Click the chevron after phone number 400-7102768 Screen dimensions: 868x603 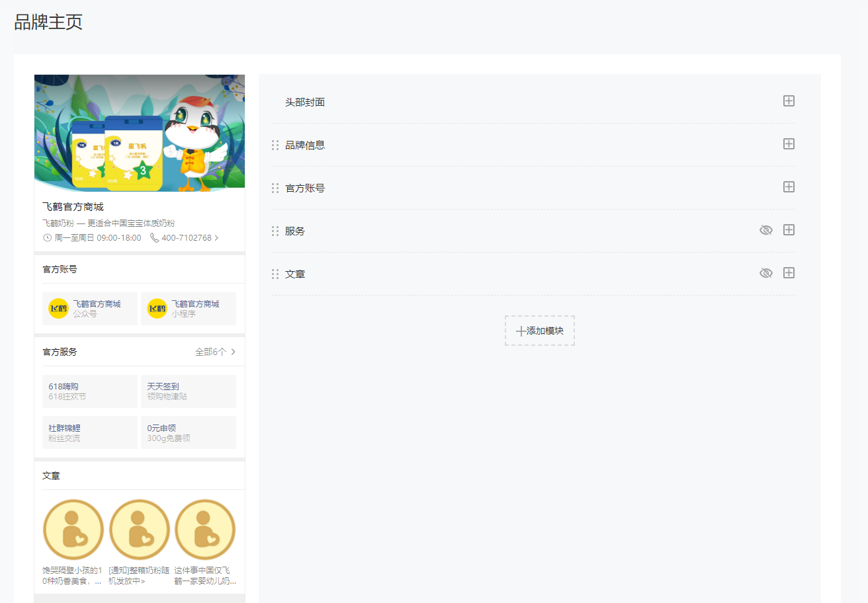[216, 238]
